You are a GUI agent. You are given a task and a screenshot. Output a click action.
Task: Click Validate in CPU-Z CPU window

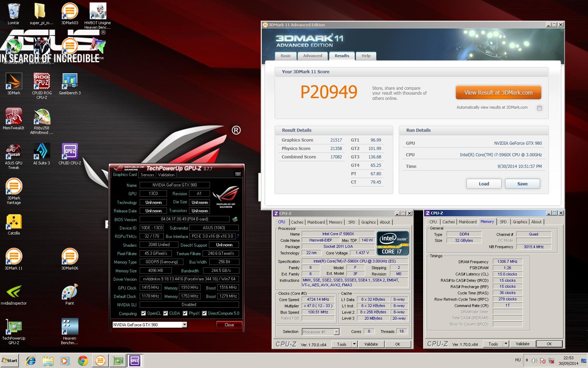pos(371,344)
